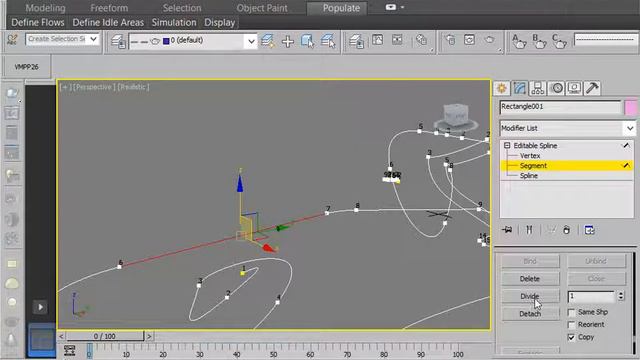Click the Bind button
The width and height of the screenshot is (640, 360).
[x=530, y=261]
